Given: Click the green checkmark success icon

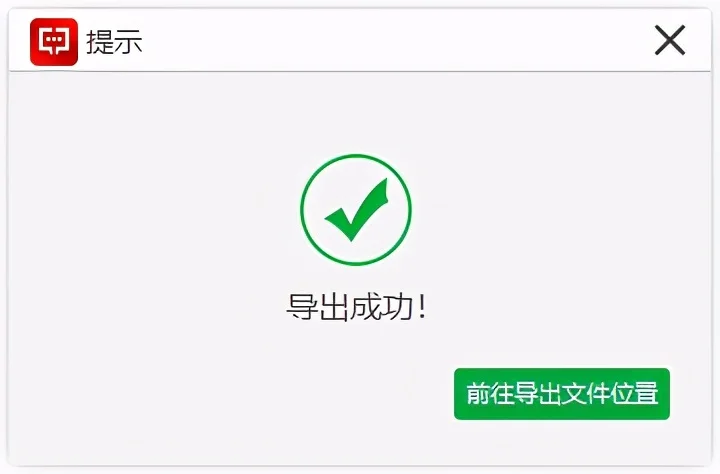Looking at the screenshot, I should click(x=356, y=209).
